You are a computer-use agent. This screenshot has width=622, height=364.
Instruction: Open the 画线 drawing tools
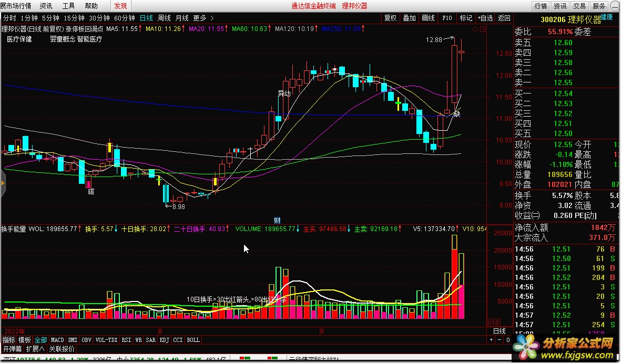point(428,18)
